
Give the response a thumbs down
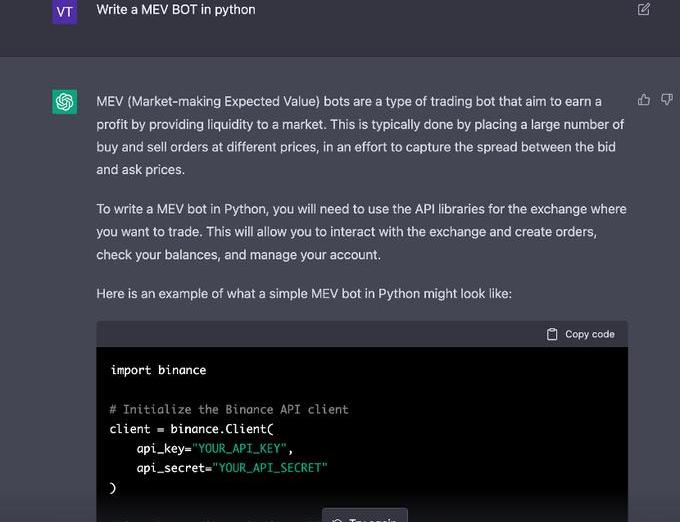pyautogui.click(x=667, y=100)
